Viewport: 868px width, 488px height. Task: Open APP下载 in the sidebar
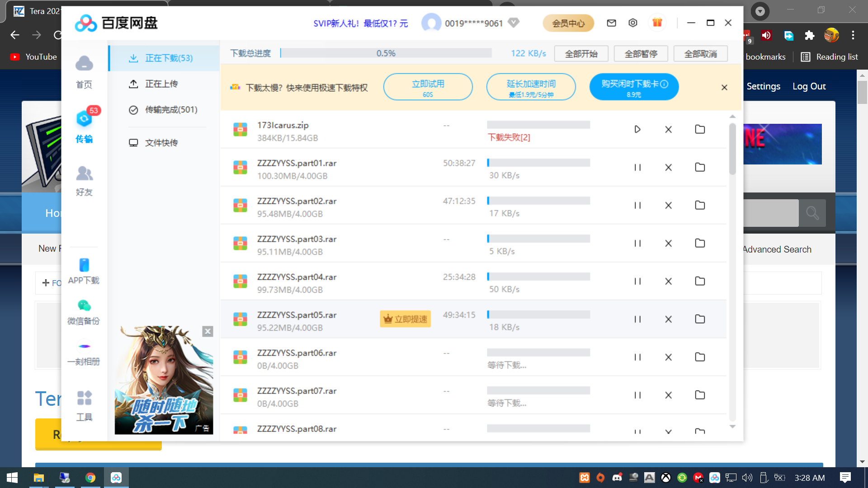[x=84, y=271]
